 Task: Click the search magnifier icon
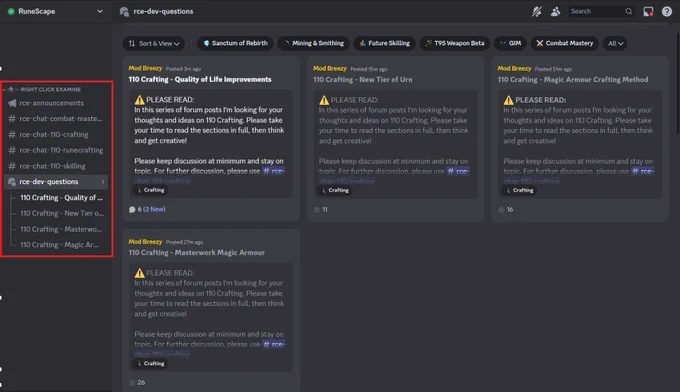tap(628, 11)
